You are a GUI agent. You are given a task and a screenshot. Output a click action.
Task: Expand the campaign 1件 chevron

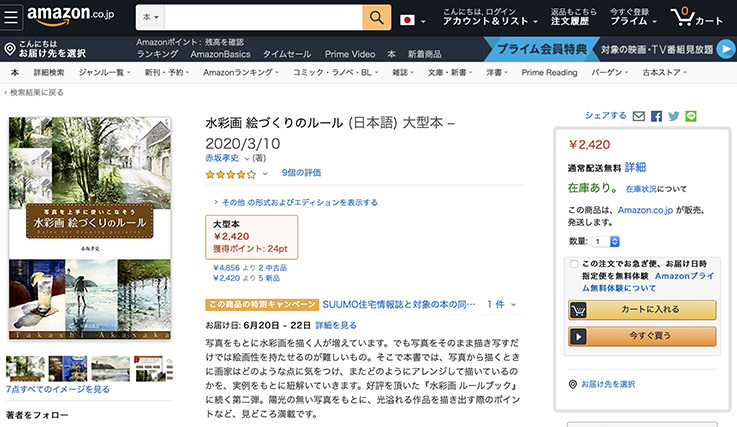tap(513, 305)
